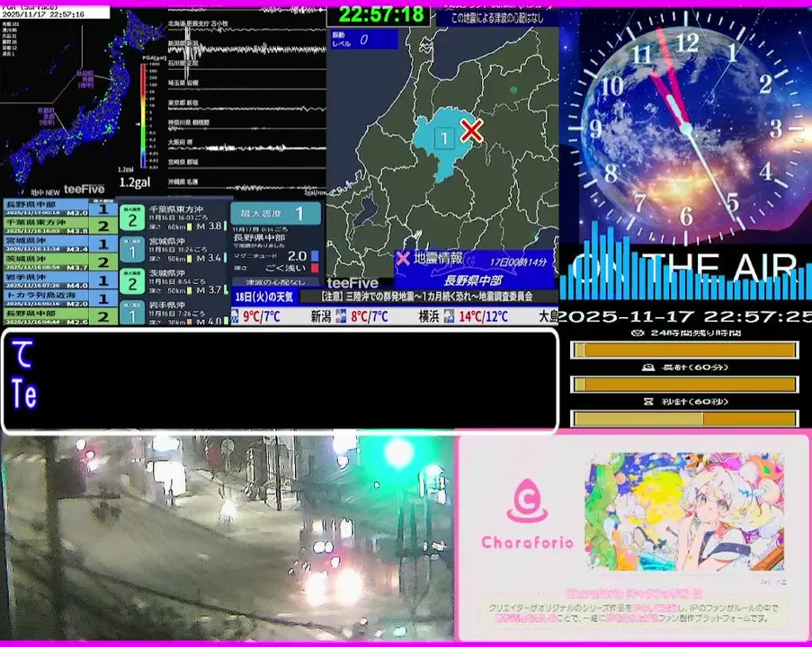Select the blue 岩手県沖 M4.0 row
Image resolution: width=812 pixels, height=647 pixels.
point(60,280)
